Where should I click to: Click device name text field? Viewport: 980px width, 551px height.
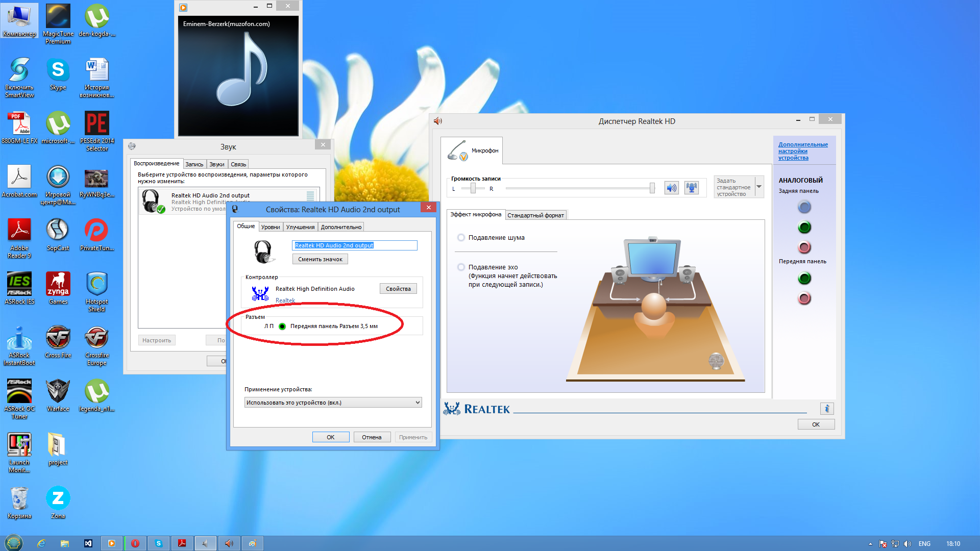[x=354, y=245]
